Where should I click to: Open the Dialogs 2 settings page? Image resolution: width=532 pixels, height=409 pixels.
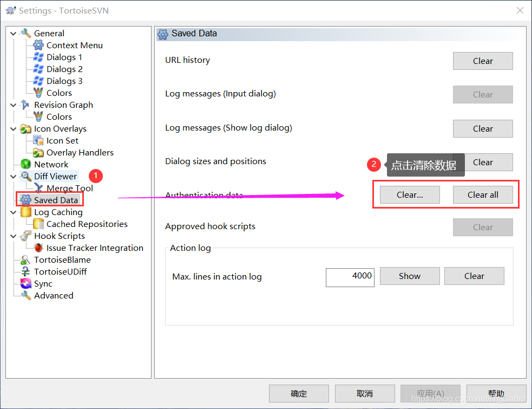[64, 69]
